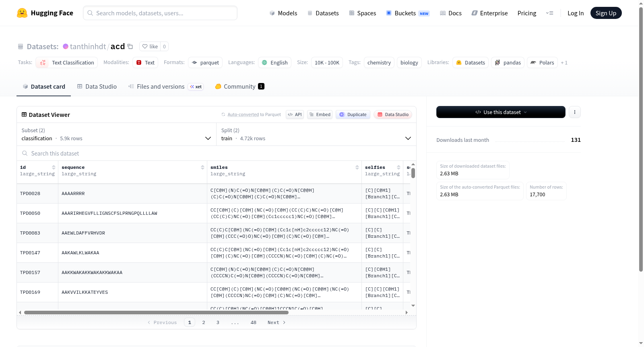Open the Datasets library tag

pos(471,62)
